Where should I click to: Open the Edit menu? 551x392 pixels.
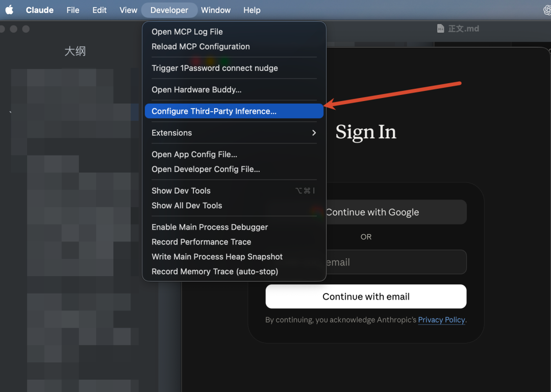[x=99, y=10]
